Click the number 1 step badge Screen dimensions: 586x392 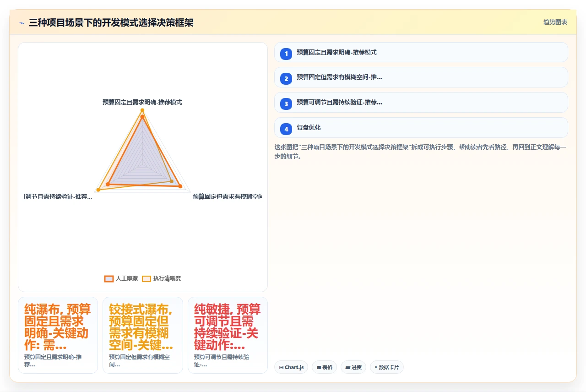click(x=286, y=54)
